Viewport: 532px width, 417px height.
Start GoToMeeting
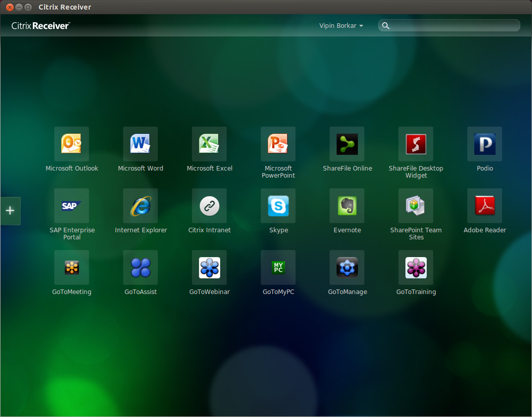coord(71,268)
